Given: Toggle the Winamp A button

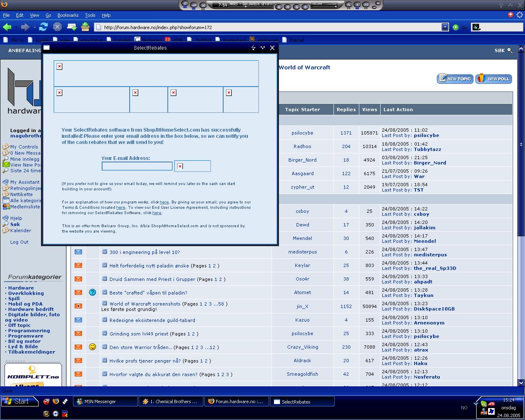Looking at the screenshot, I should (x=358, y=5).
